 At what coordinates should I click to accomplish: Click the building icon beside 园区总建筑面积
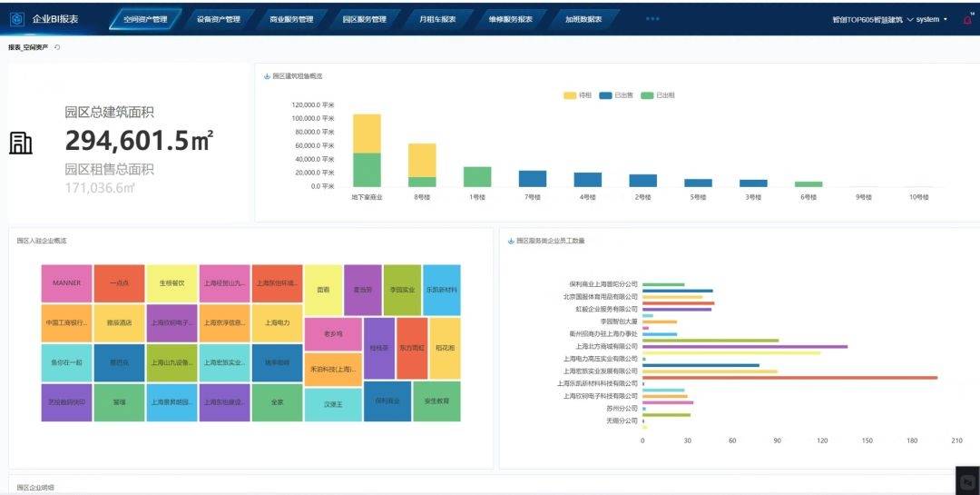point(21,144)
